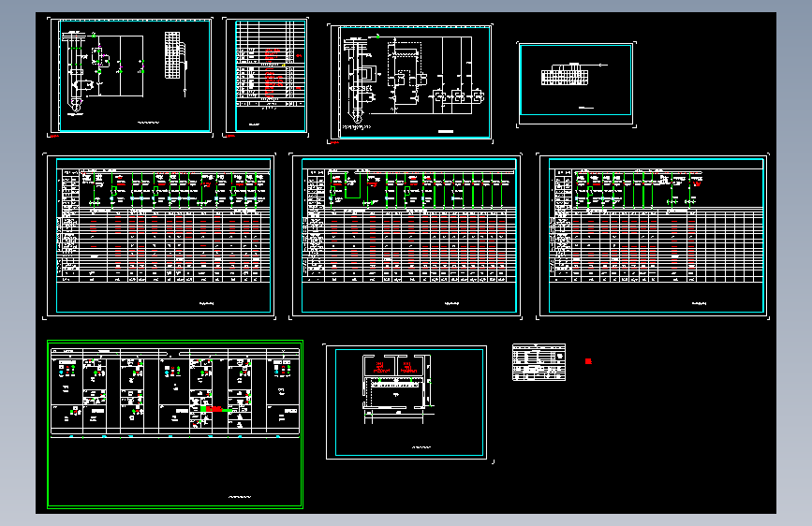Select the narrow table sheet with red text
The height and width of the screenshot is (526, 812).
click(x=266, y=77)
